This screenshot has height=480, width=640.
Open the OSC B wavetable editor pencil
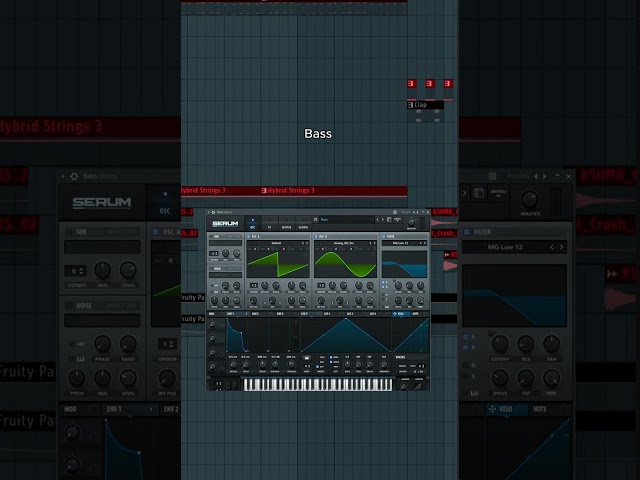point(373,254)
